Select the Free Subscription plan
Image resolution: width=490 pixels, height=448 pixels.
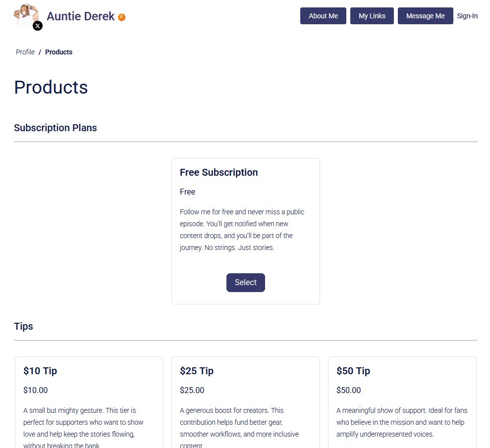[246, 283]
